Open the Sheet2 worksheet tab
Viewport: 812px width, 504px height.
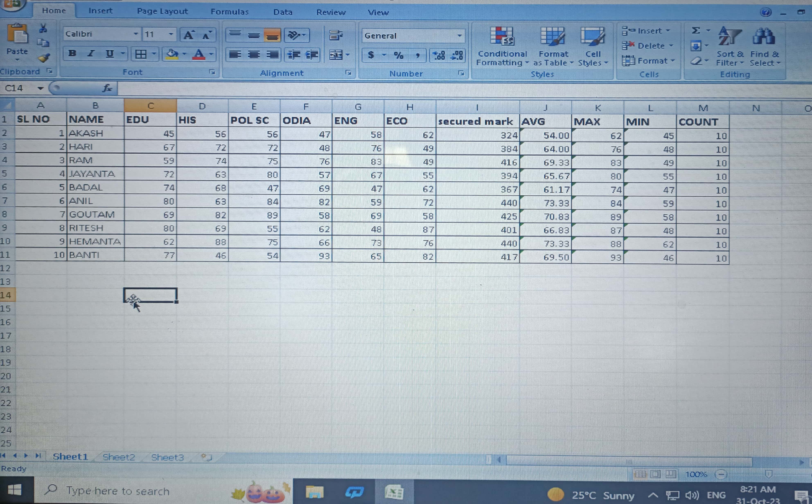tap(119, 457)
